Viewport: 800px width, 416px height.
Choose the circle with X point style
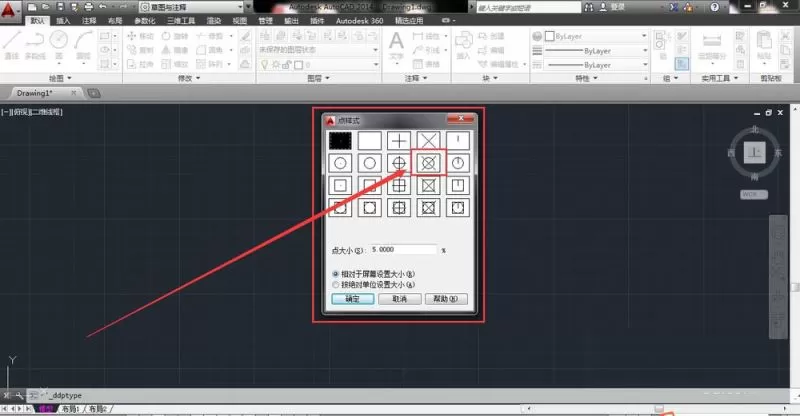(429, 163)
